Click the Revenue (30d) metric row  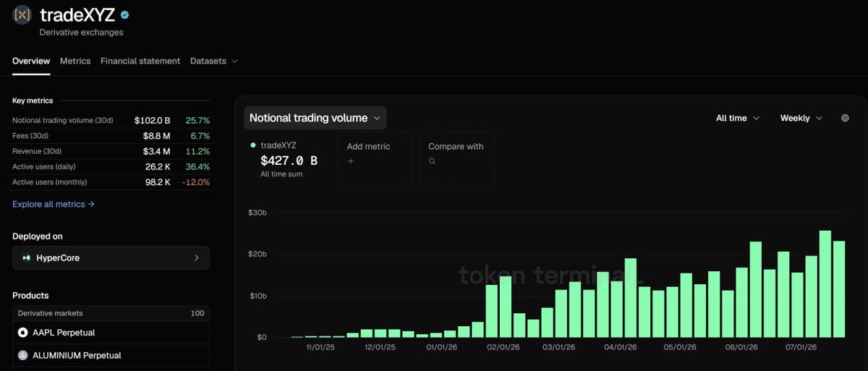111,151
